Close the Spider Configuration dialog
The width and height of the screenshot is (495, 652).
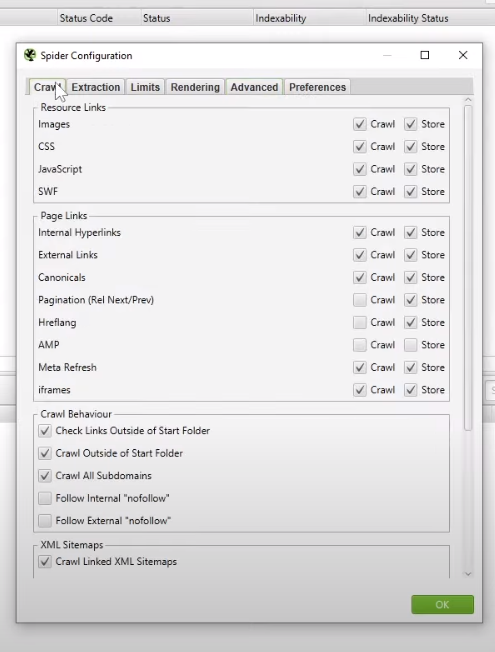tap(463, 55)
